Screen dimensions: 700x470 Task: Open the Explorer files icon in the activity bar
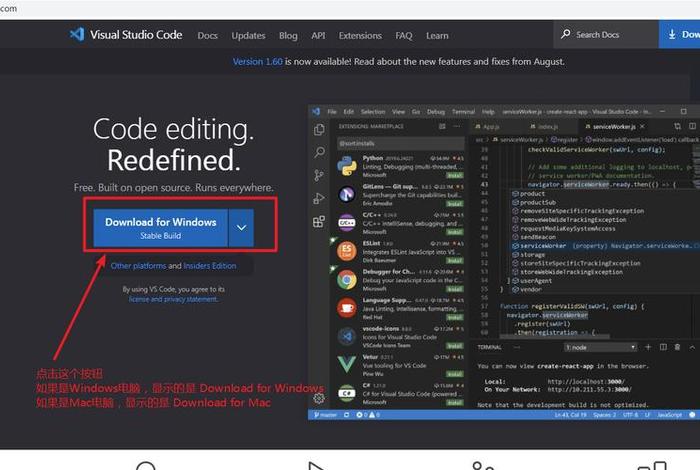click(319, 130)
